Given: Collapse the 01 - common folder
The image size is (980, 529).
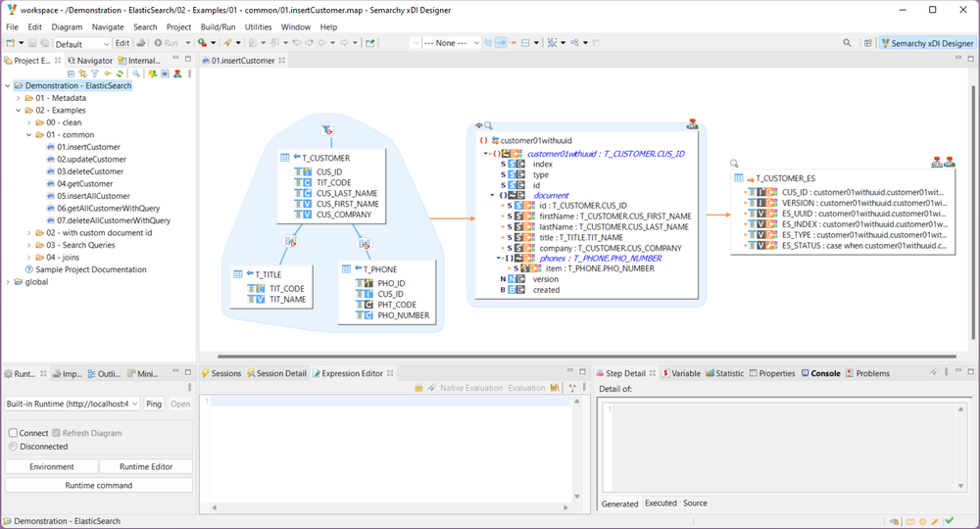Looking at the screenshot, I should tap(29, 135).
